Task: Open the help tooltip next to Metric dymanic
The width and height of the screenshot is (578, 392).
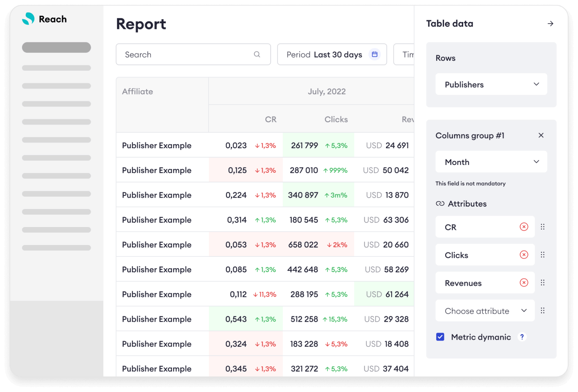Action: (x=522, y=336)
